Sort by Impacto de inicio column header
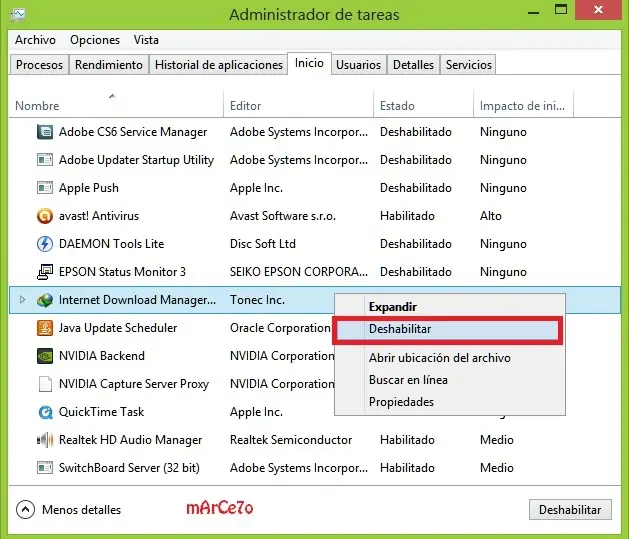The image size is (629, 539). [522, 106]
